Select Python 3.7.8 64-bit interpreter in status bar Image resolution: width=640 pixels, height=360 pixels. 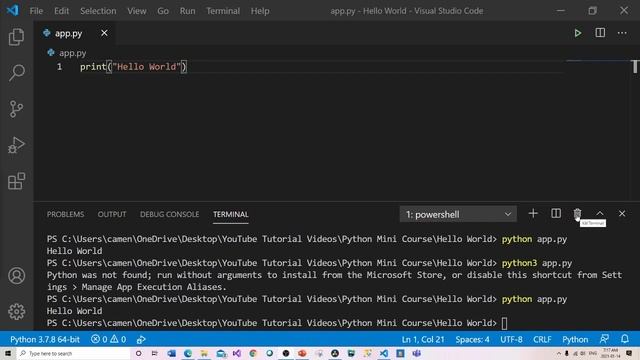tap(45, 340)
